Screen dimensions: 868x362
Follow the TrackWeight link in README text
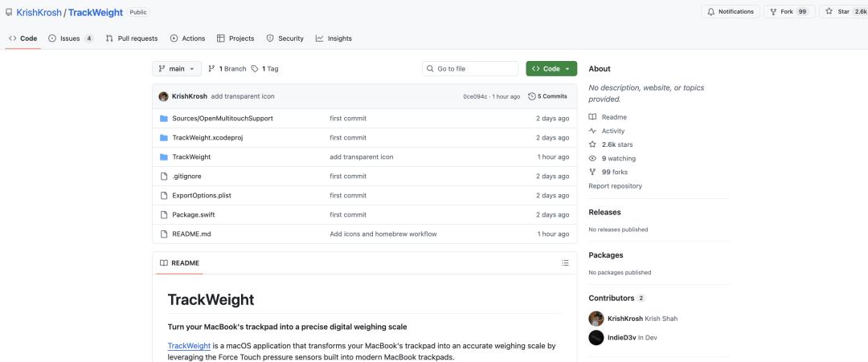[189, 346]
